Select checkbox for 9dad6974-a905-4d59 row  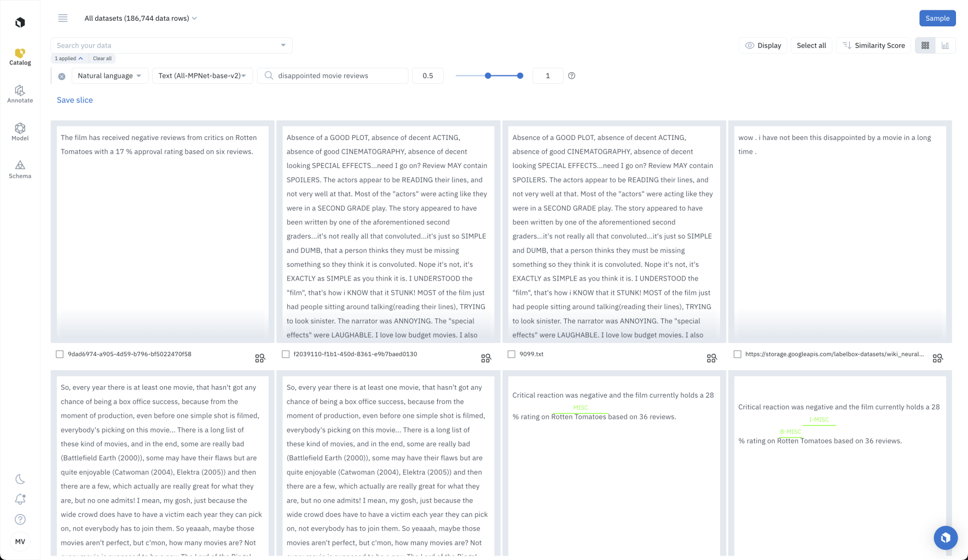[60, 354]
